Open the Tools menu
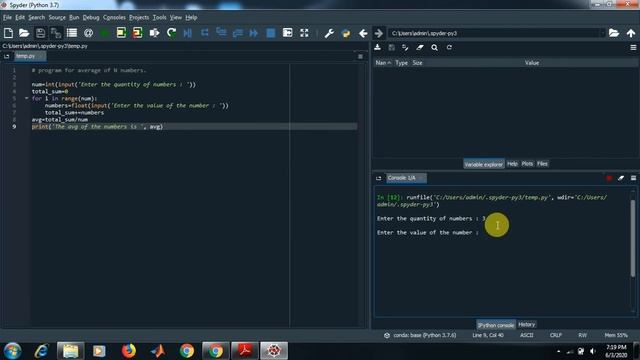This screenshot has height=360, width=640. tap(159, 18)
